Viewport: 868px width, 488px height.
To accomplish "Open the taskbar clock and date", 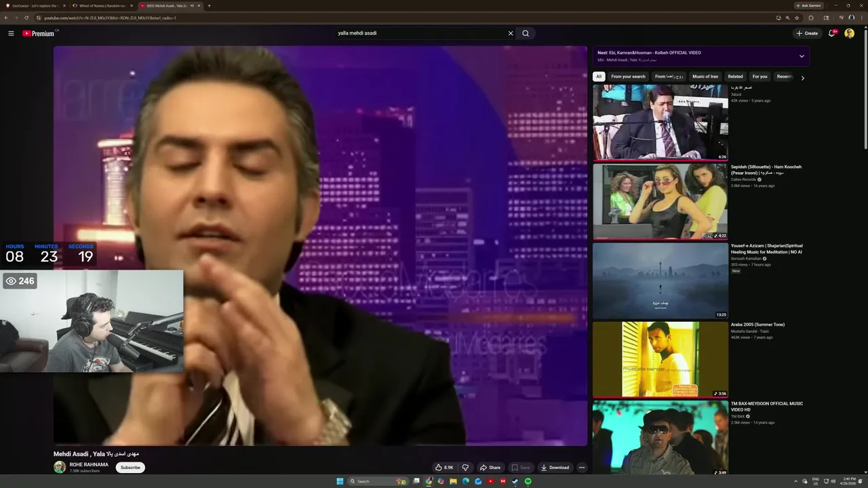I will (x=849, y=481).
